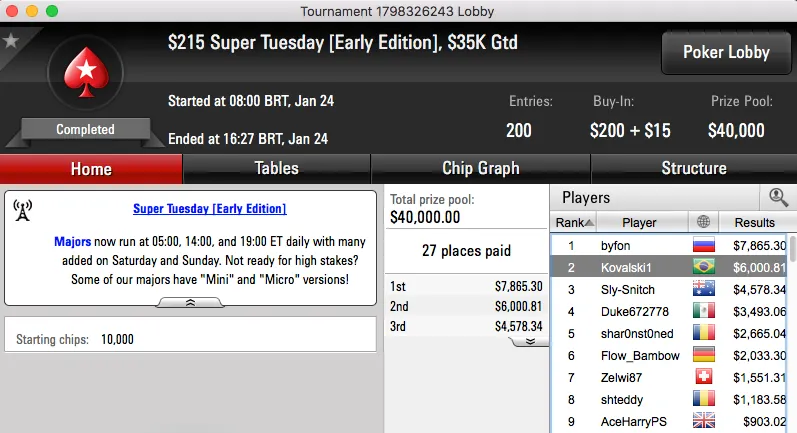Click the Brazil flag next to Kovalski1
This screenshot has width=797, height=433.
tap(704, 267)
